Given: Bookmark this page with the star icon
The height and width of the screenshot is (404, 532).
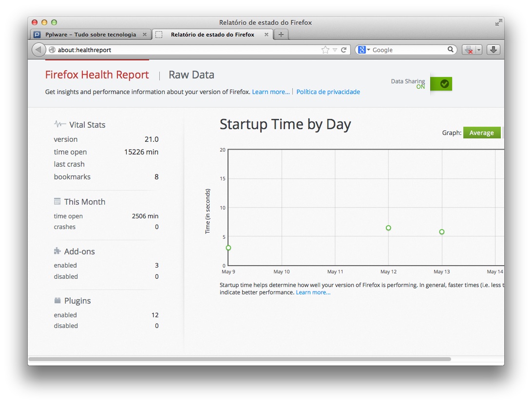Looking at the screenshot, I should [x=325, y=50].
